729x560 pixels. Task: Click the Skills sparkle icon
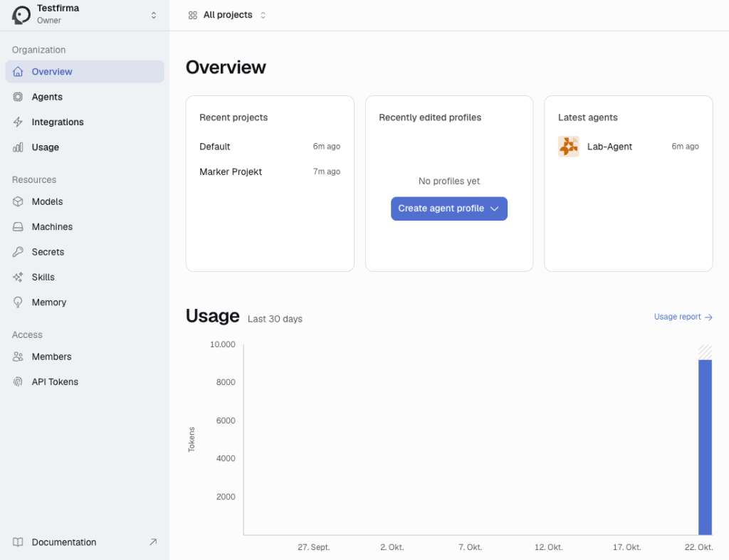click(x=18, y=277)
